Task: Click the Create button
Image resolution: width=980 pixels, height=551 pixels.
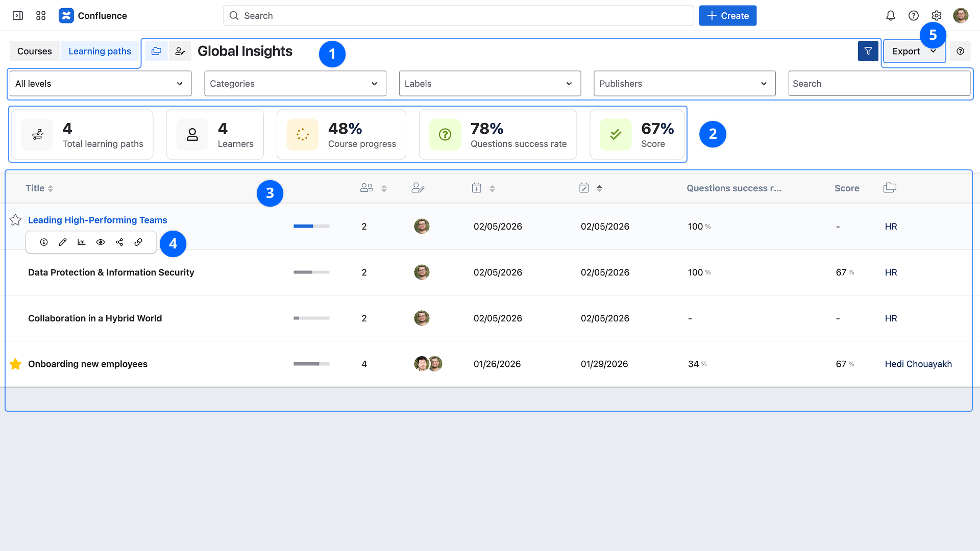Action: [x=727, y=16]
